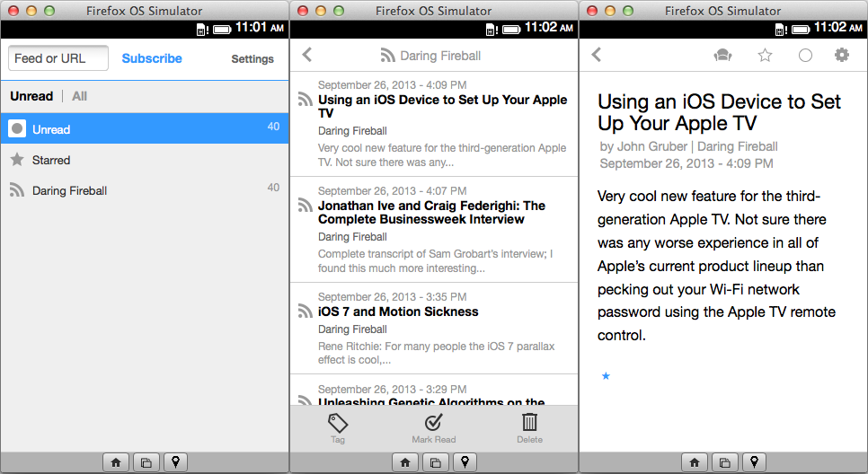868x474 pixels.
Task: Click the screenshot windows icon in middle simulator
Action: point(436,462)
